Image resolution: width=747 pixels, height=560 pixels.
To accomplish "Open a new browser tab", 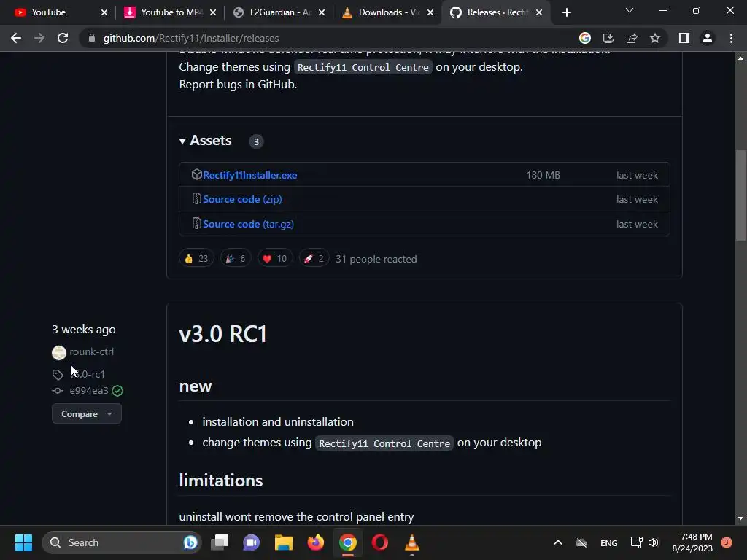I will (x=566, y=12).
